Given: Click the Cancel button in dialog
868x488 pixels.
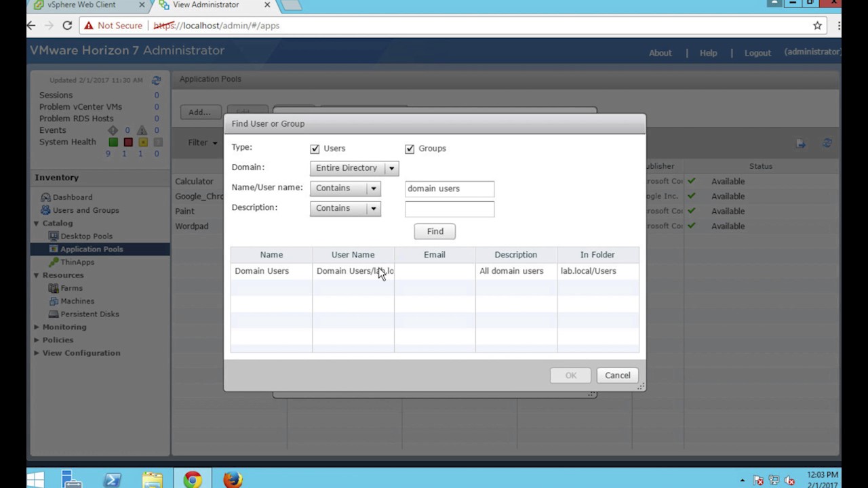Looking at the screenshot, I should tap(617, 375).
